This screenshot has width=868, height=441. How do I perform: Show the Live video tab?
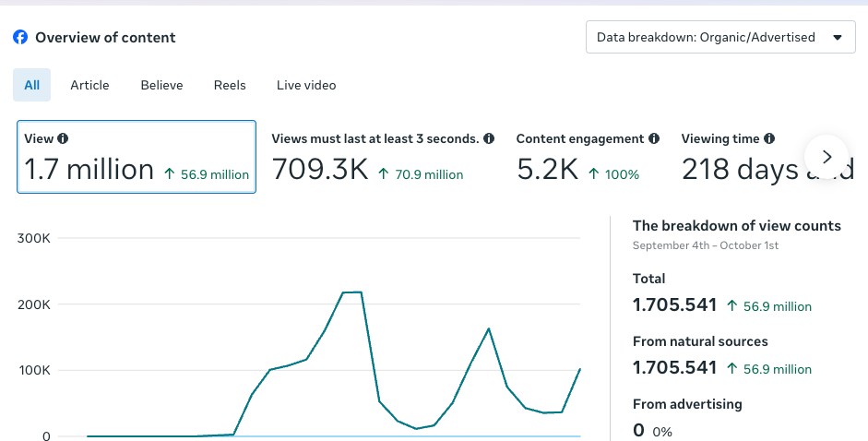click(306, 85)
